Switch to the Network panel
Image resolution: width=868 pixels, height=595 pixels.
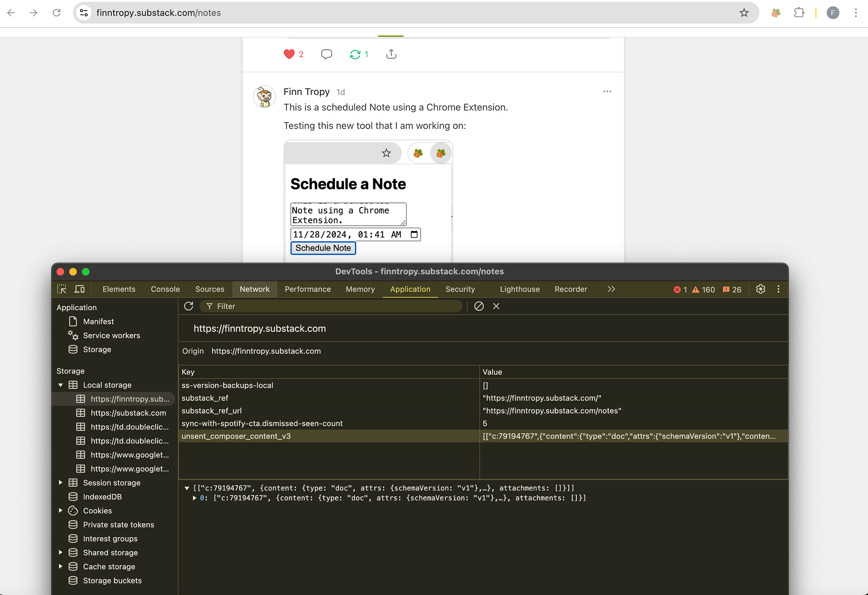pos(254,289)
